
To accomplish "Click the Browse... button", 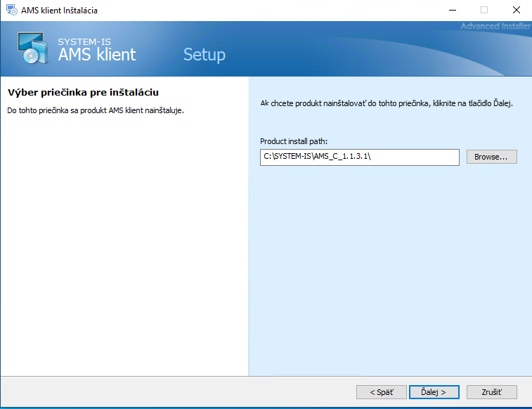I will (x=492, y=157).
